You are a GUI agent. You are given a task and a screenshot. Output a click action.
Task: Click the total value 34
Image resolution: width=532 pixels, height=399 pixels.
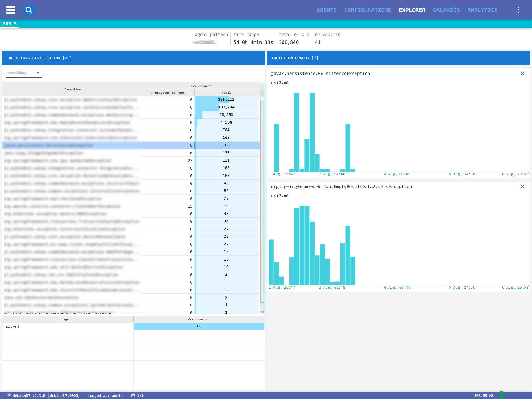(x=226, y=221)
